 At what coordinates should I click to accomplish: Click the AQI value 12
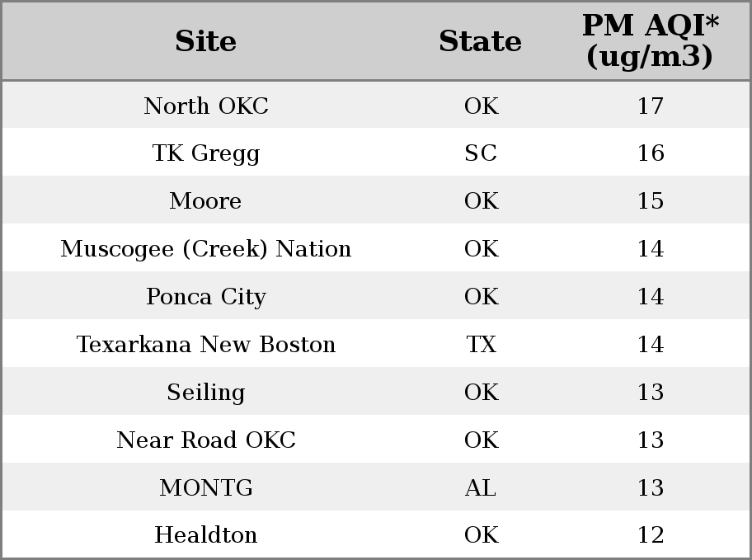click(650, 534)
